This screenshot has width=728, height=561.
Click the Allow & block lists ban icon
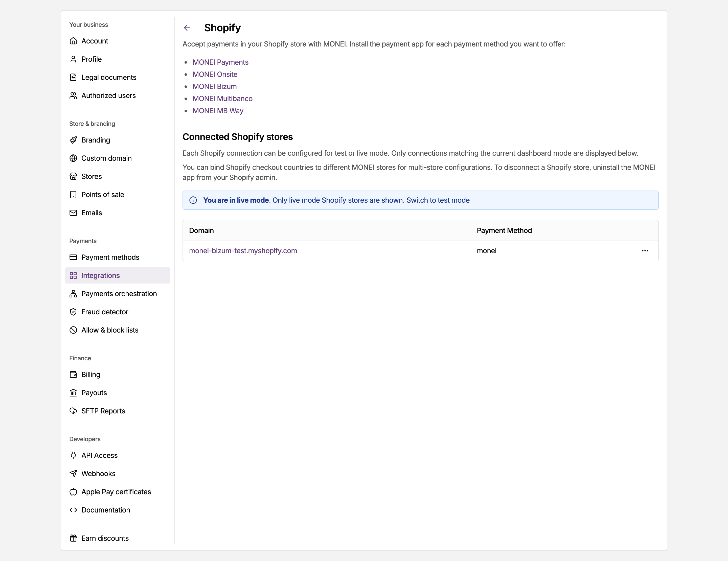tap(73, 330)
